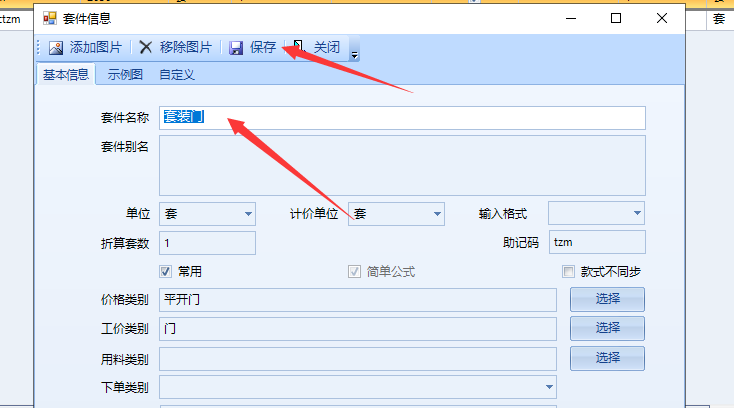Click the 移除图片 (remove image) X icon
This screenshot has width=734, height=408.
point(146,48)
